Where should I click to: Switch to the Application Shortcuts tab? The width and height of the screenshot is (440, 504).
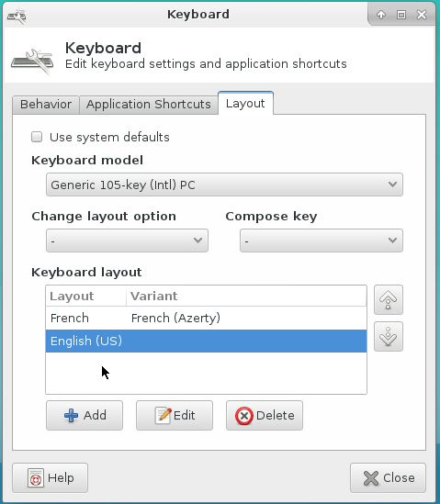pyautogui.click(x=149, y=105)
